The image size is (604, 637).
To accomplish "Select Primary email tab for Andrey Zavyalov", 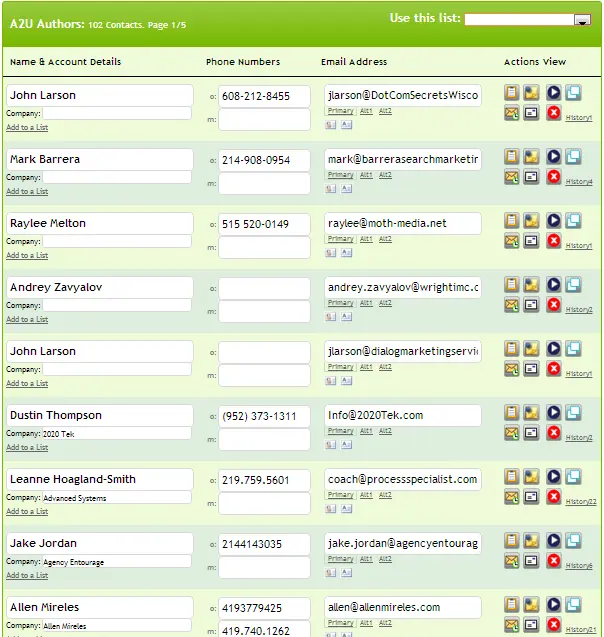I will click(x=340, y=303).
